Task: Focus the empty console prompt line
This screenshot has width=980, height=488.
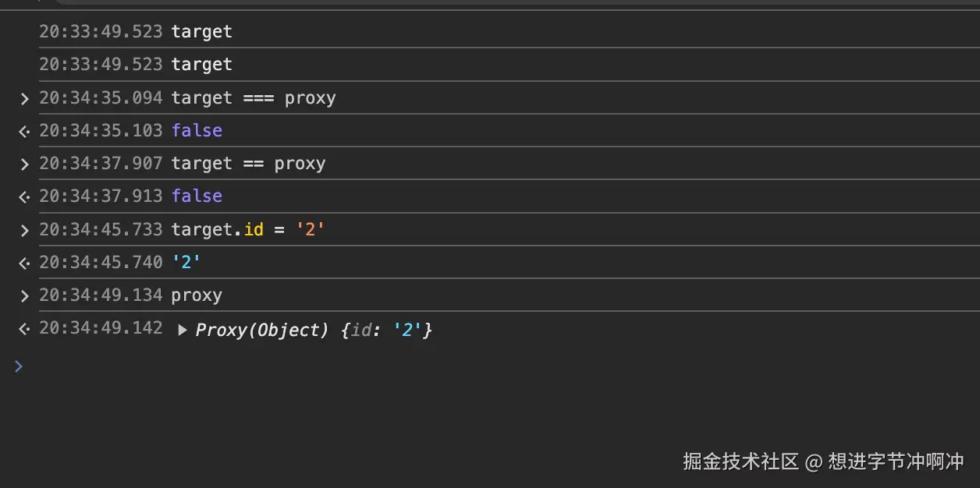Action: coord(468,366)
